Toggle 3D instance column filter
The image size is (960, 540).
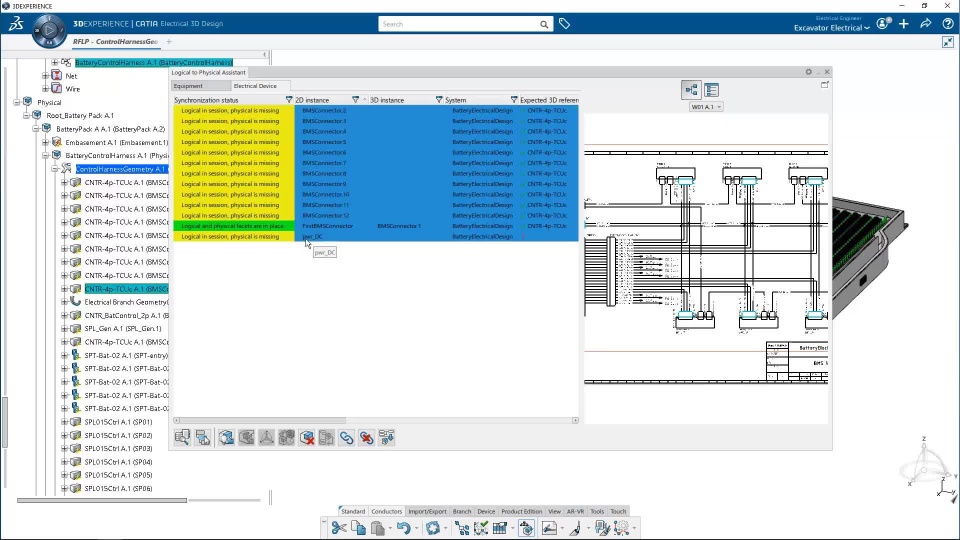click(x=439, y=100)
